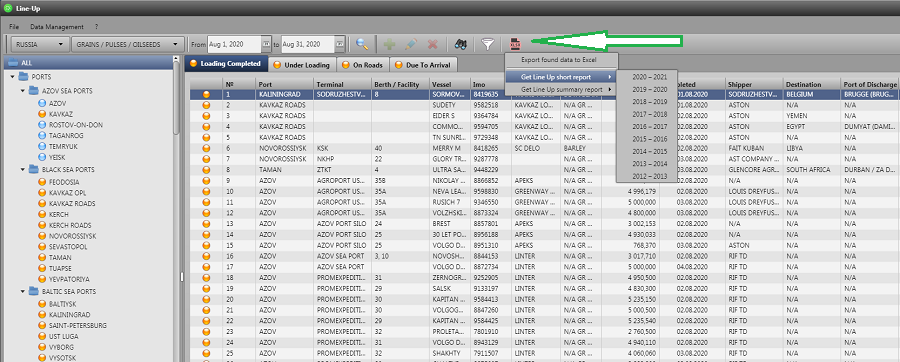Click the binoculars find icon
The width and height of the screenshot is (900, 362).
(x=461, y=44)
